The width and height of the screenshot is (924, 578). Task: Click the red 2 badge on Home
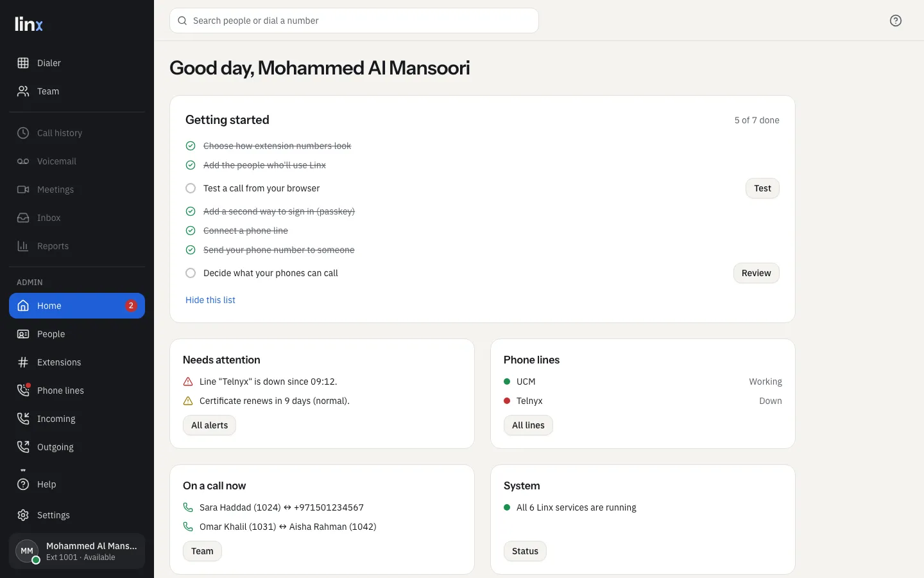coord(131,306)
